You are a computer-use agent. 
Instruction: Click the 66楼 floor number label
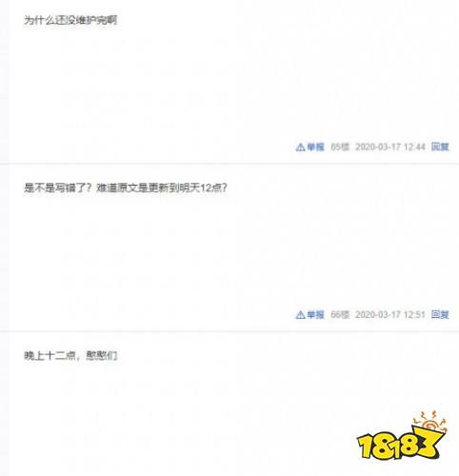click(340, 315)
